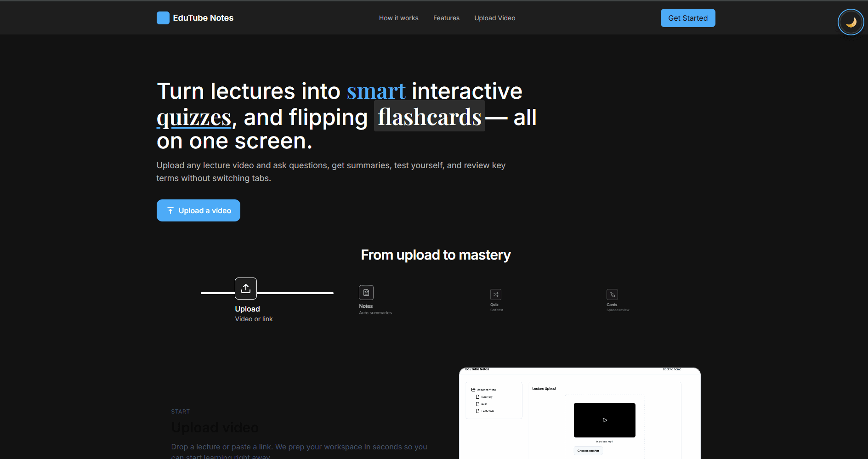Click the Flashcards file icon in preview
Image resolution: width=868 pixels, height=459 pixels.
point(477,411)
